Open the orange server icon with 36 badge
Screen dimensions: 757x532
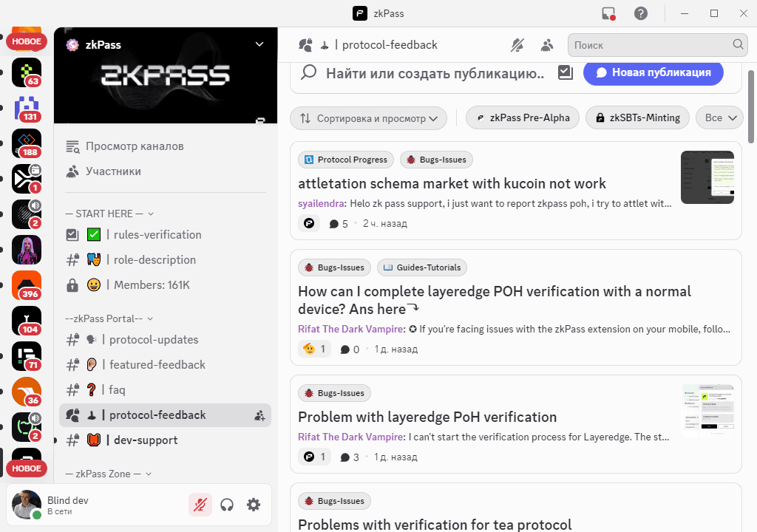[27, 392]
